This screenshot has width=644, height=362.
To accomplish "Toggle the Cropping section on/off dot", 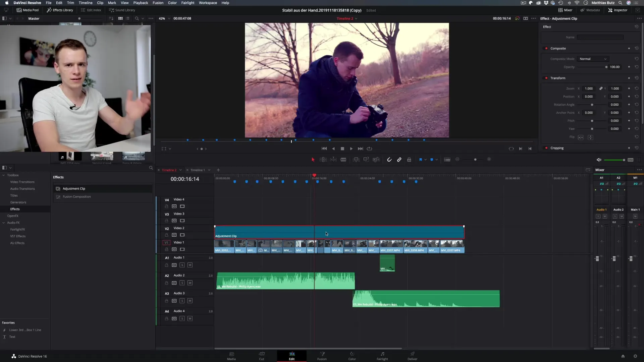I will (546, 148).
